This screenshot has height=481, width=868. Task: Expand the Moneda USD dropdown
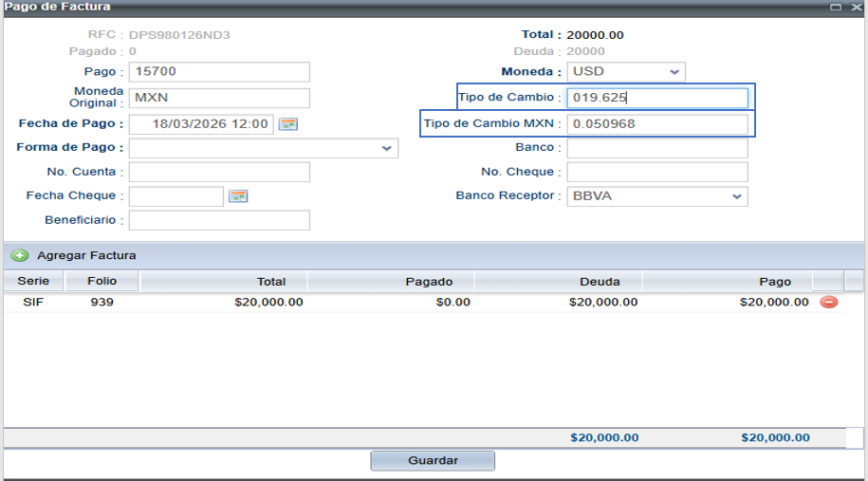click(674, 72)
